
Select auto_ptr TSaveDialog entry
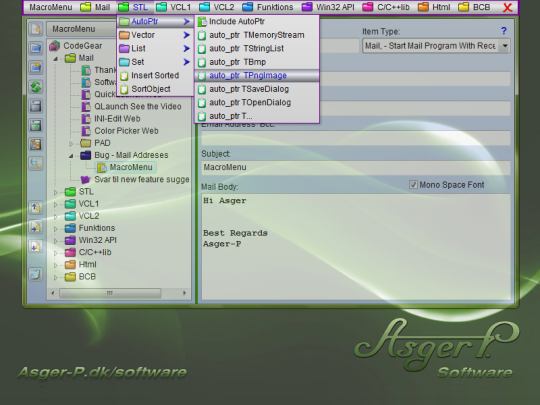point(257,89)
